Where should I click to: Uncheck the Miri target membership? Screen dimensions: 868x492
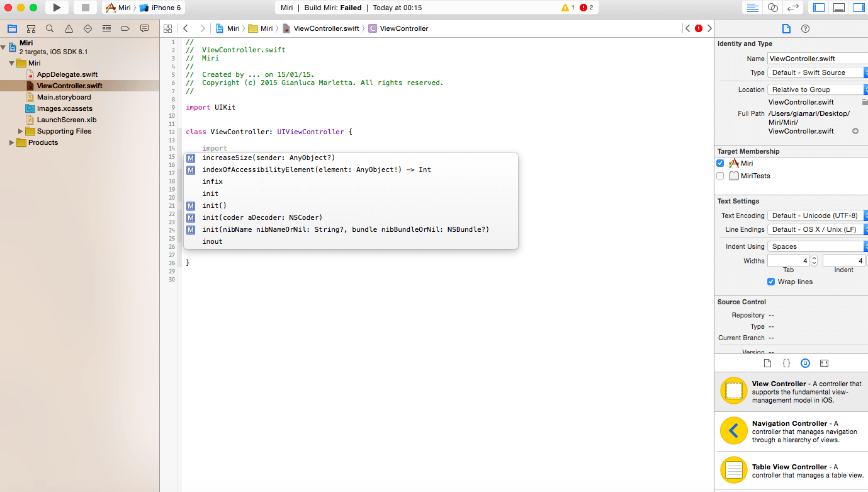point(720,163)
